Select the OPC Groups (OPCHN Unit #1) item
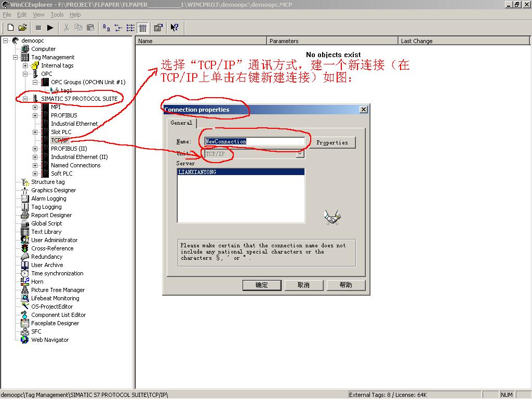532x399 pixels. 88,82
